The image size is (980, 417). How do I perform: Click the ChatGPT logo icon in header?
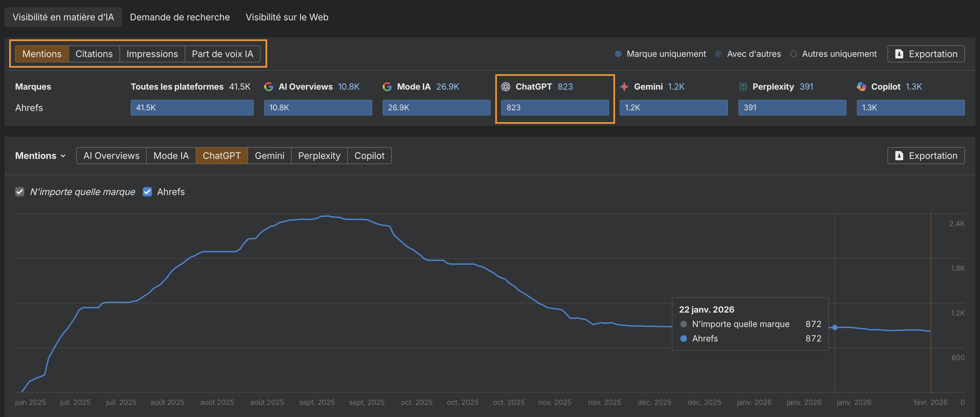506,87
